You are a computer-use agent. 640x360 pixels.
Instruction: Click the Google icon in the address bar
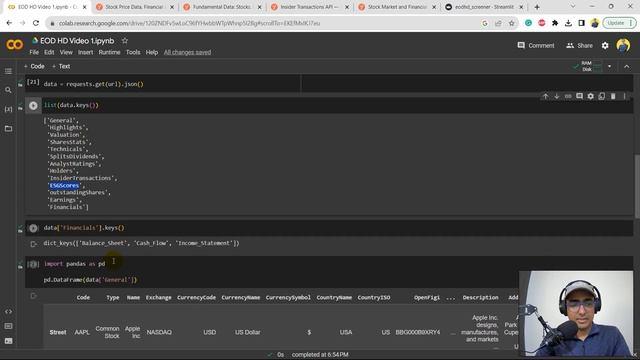(x=485, y=23)
